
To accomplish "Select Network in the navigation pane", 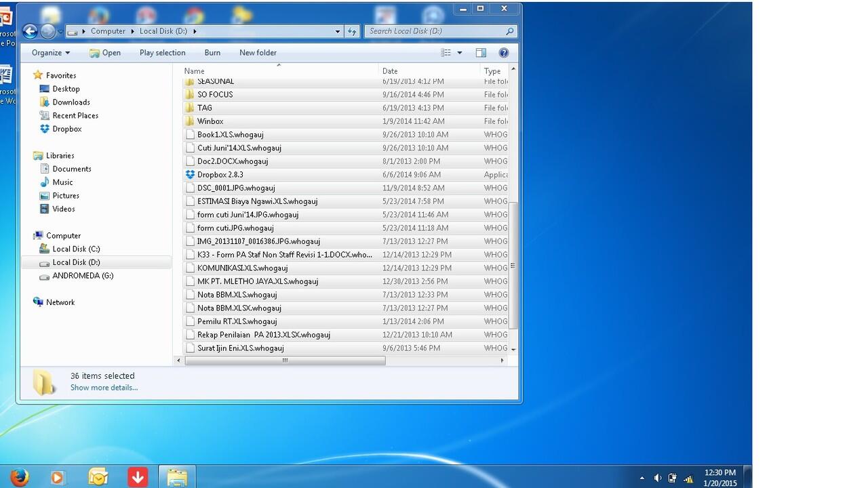I will [60, 302].
